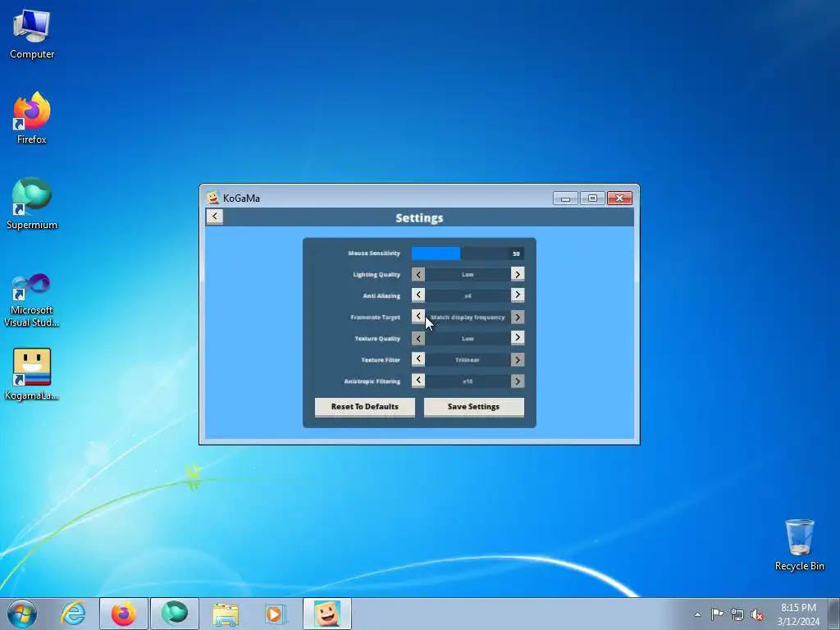The image size is (840, 630).
Task: Click KoGaMa taskbar button
Action: 327,614
